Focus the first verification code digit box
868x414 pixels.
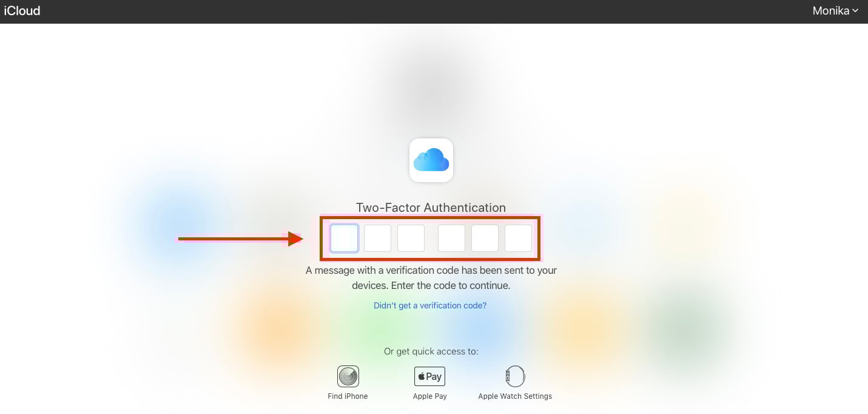344,238
